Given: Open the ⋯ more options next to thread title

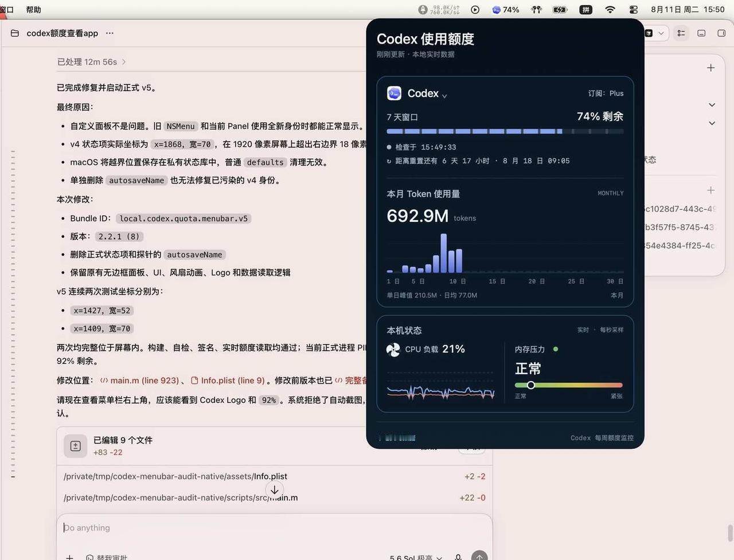Looking at the screenshot, I should [x=110, y=33].
